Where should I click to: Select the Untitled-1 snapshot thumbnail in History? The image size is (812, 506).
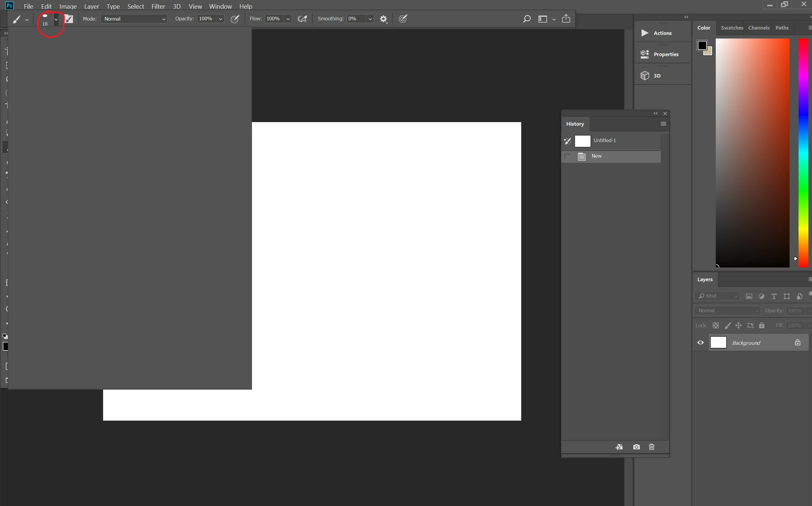pyautogui.click(x=582, y=141)
